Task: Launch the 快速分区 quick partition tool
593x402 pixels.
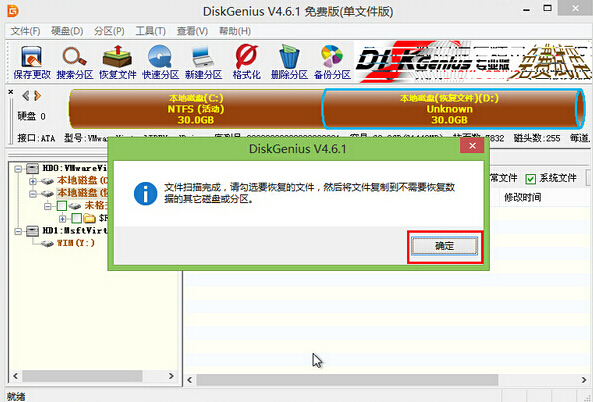Action: [x=160, y=62]
